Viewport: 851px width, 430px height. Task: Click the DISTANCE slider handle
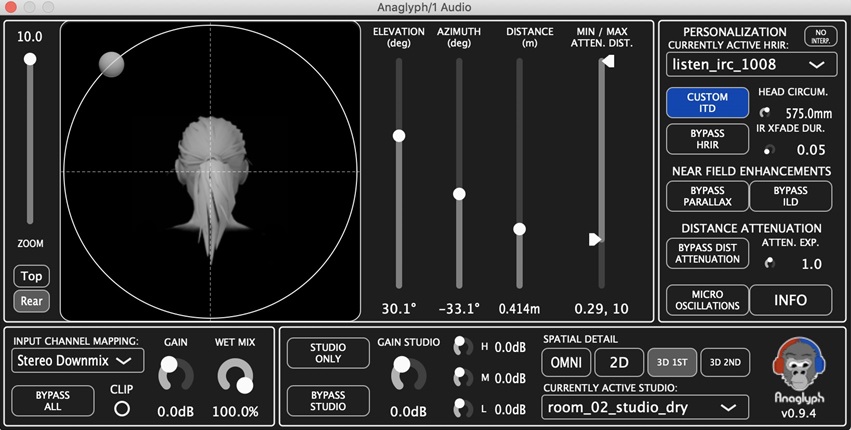[519, 229]
